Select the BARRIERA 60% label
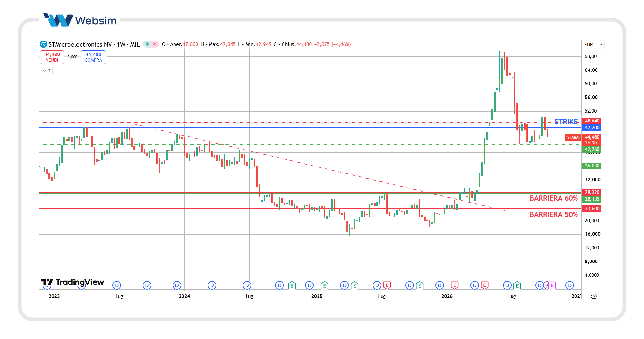 point(554,198)
